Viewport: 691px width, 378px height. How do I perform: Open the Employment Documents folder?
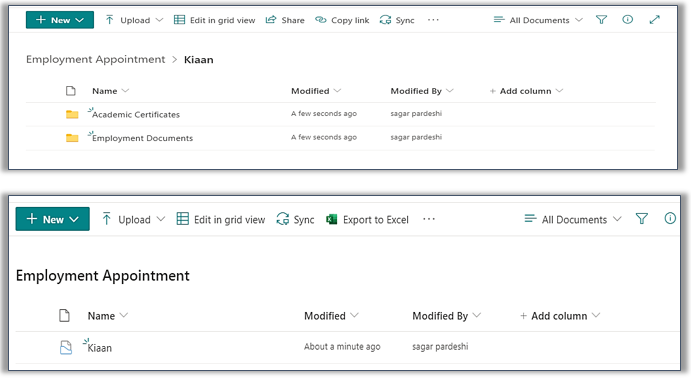(142, 138)
